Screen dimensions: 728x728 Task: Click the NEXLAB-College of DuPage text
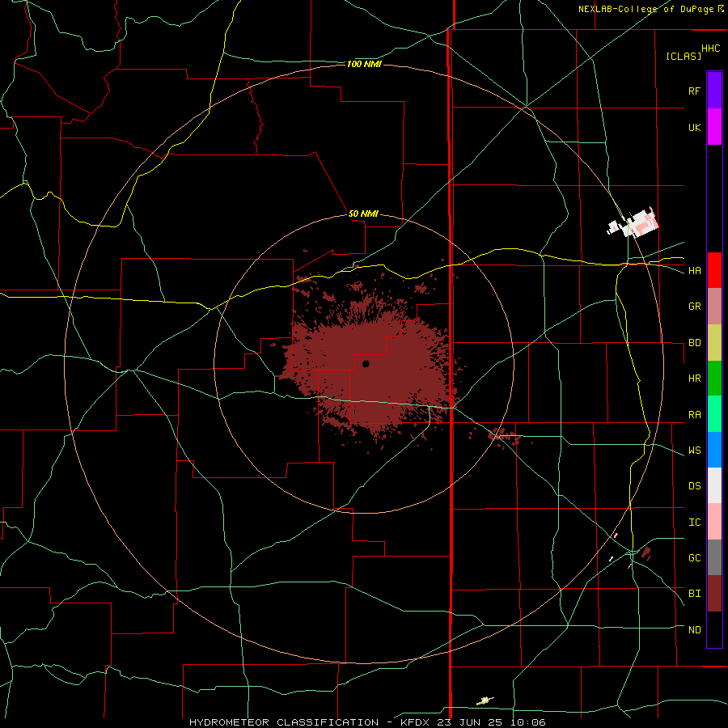click(x=646, y=9)
